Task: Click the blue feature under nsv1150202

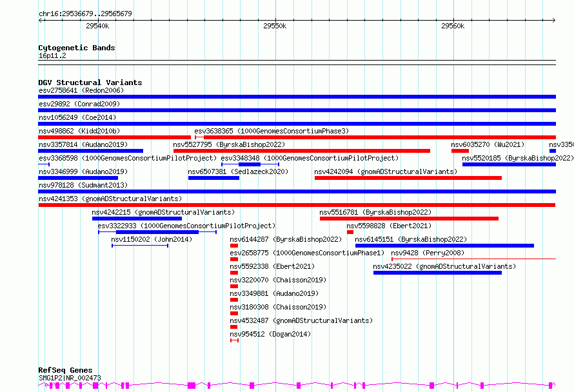Action: (140, 246)
